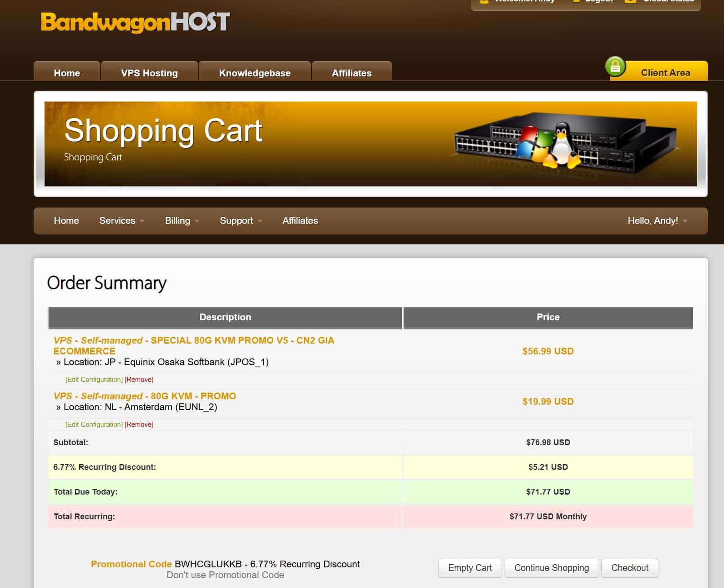Open SPECIAL 80G KVM PROMO V5 product title
This screenshot has height=588, width=724.
(x=194, y=345)
